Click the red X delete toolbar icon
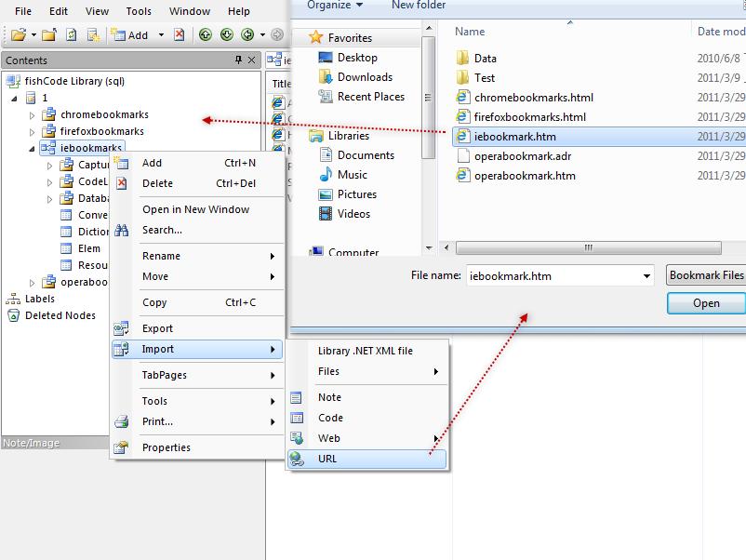This screenshot has width=746, height=560. pyautogui.click(x=179, y=34)
